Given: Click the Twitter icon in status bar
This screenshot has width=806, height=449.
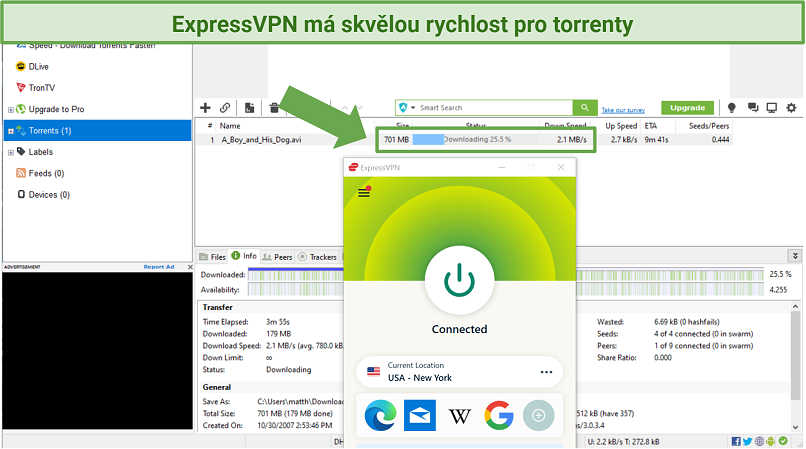Looking at the screenshot, I should [748, 441].
